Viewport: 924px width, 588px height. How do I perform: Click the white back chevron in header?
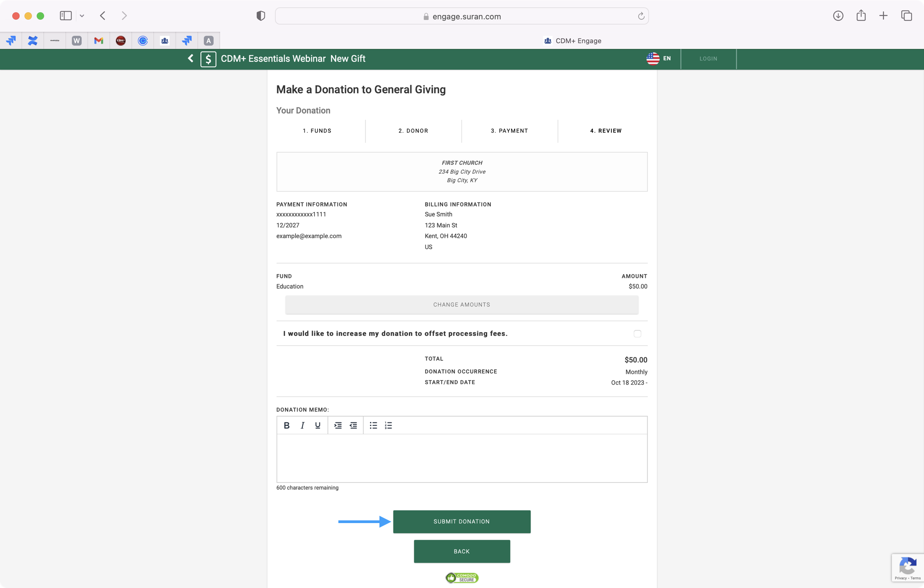click(191, 59)
